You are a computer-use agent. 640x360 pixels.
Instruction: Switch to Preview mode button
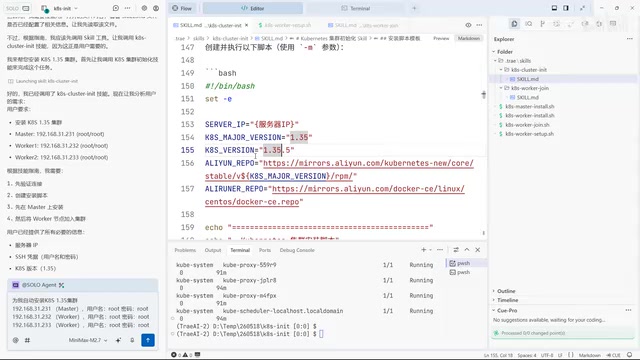point(441,38)
